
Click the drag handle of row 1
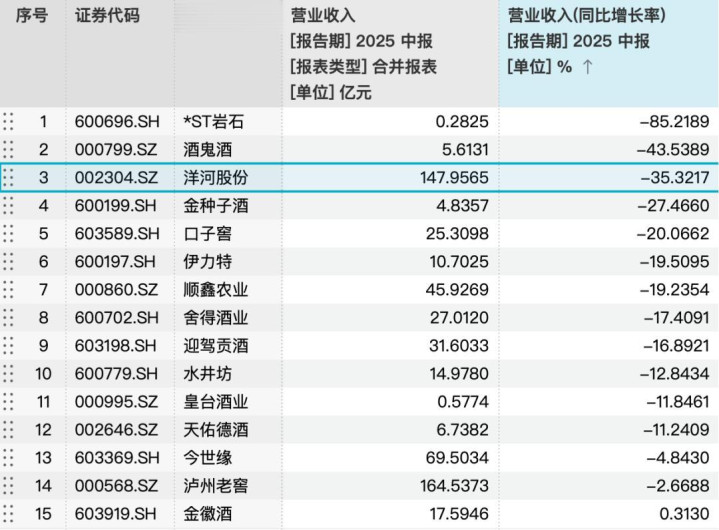point(8,121)
